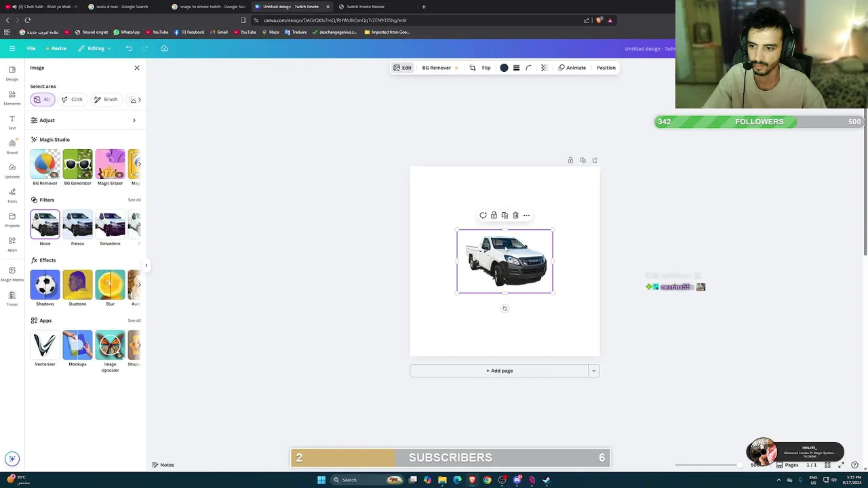The width and height of the screenshot is (868, 488).
Task: Click the redo arrow in top bar
Action: [x=144, y=48]
